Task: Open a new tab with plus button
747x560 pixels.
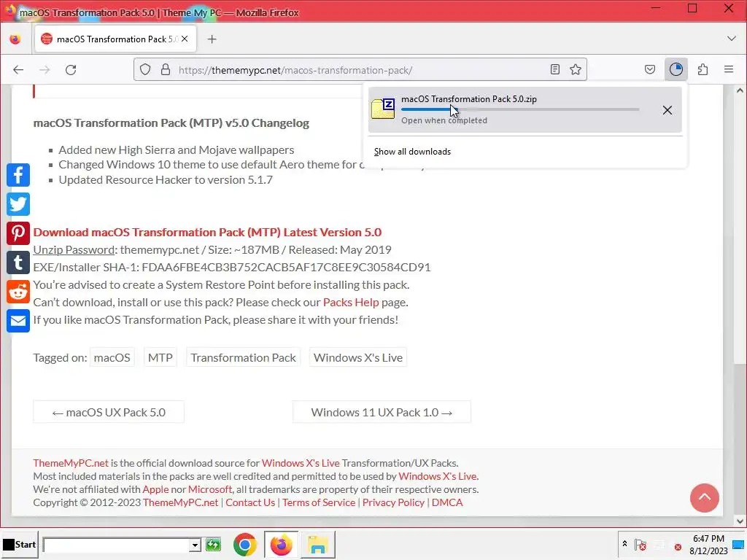Action: (x=212, y=39)
